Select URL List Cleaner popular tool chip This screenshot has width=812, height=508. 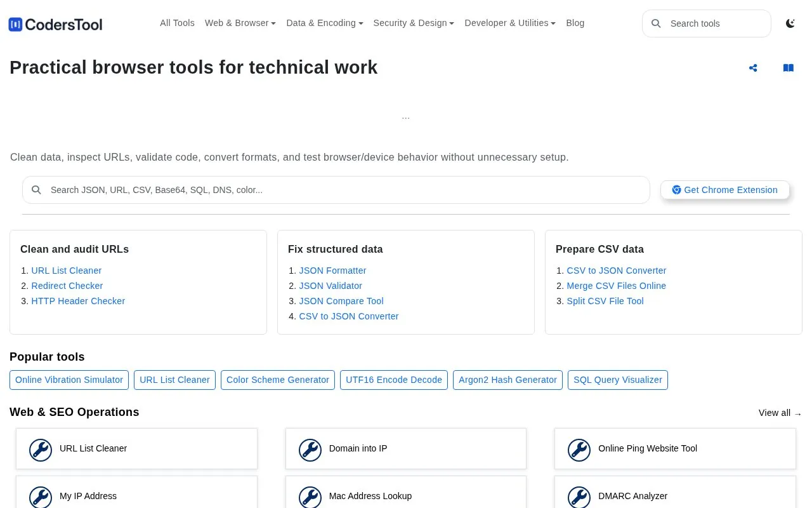(x=174, y=380)
